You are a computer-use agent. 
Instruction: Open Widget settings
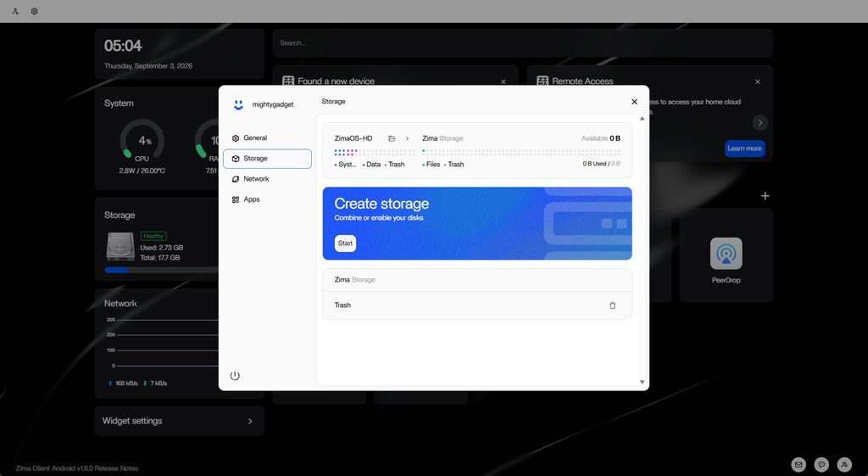click(180, 421)
